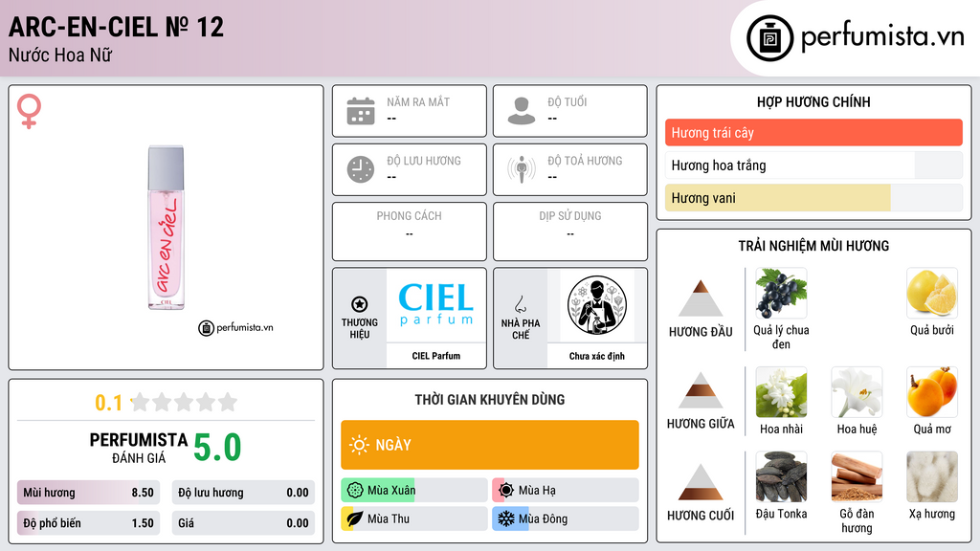Click the sun icon beside Ngày
Screen dimensions: 980x551
pos(360,445)
